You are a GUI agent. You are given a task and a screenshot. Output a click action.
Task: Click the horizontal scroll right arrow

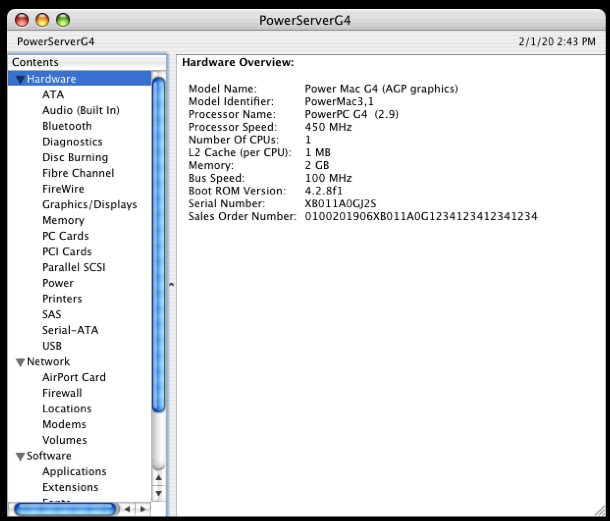coord(143,509)
